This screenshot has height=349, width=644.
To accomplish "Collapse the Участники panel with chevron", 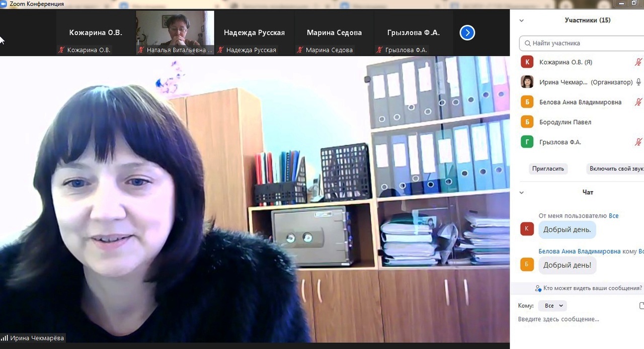I will pos(521,21).
